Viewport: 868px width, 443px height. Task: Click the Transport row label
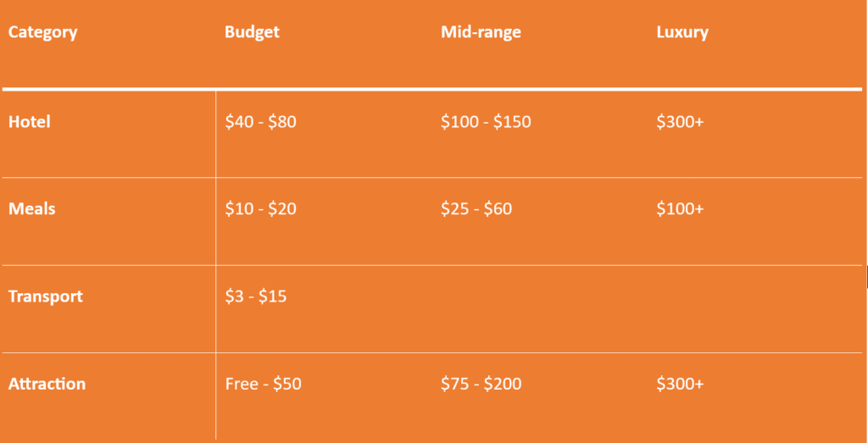pyautogui.click(x=45, y=296)
